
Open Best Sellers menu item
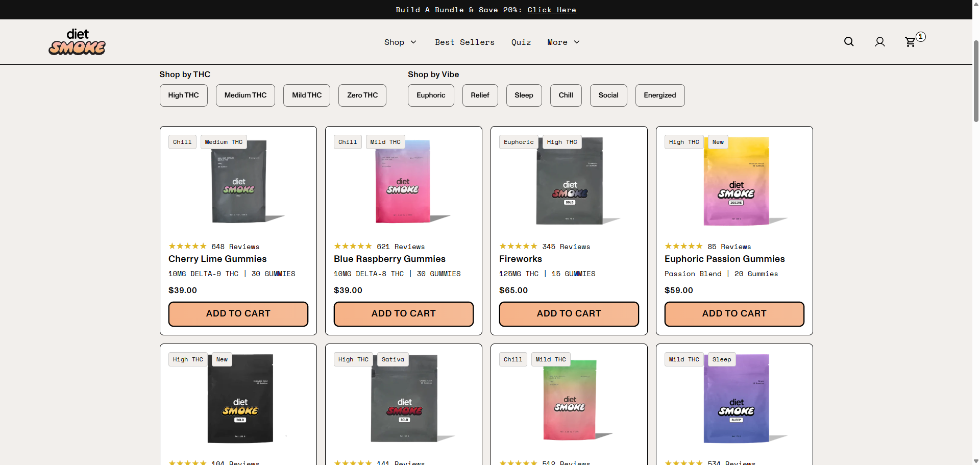[464, 42]
